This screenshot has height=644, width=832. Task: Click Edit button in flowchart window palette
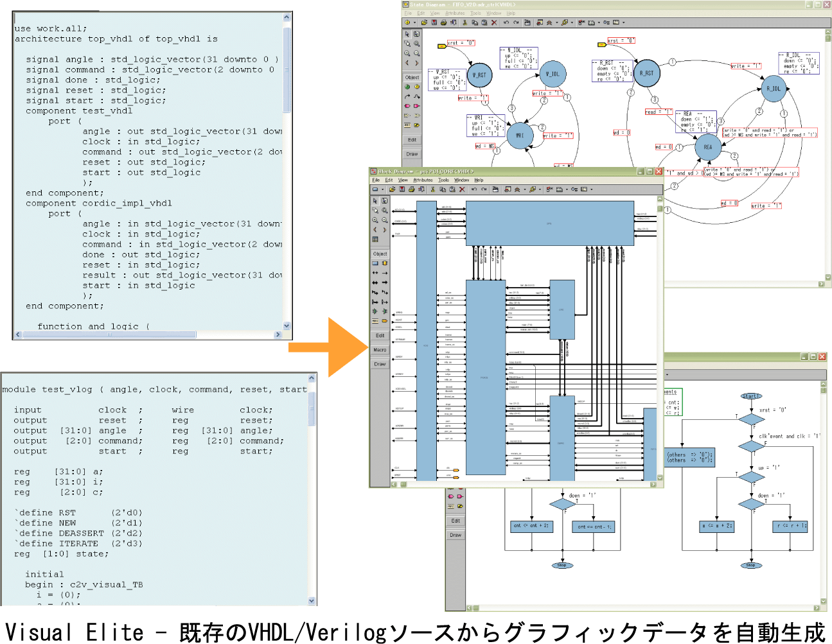456,521
